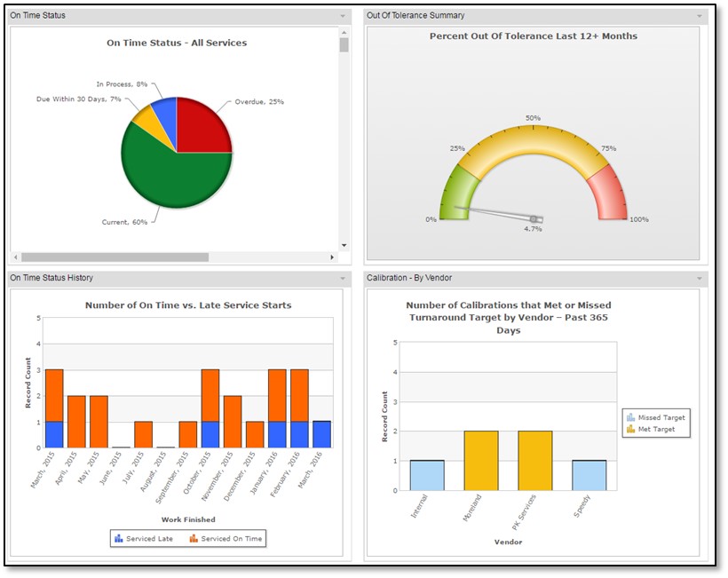728x578 pixels.
Task: Click the horizontal scrollbar right arrow in On Time Status
Action: (x=332, y=257)
